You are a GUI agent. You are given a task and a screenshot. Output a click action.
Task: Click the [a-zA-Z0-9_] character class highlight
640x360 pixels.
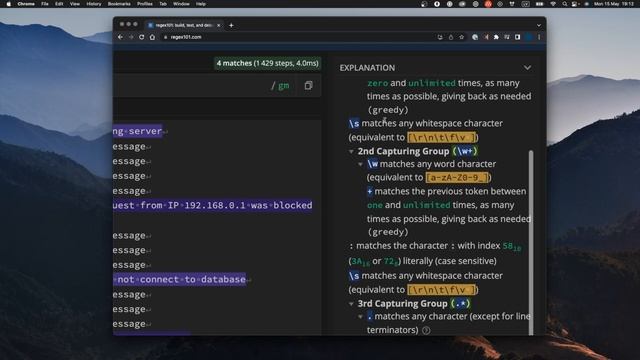click(x=457, y=178)
